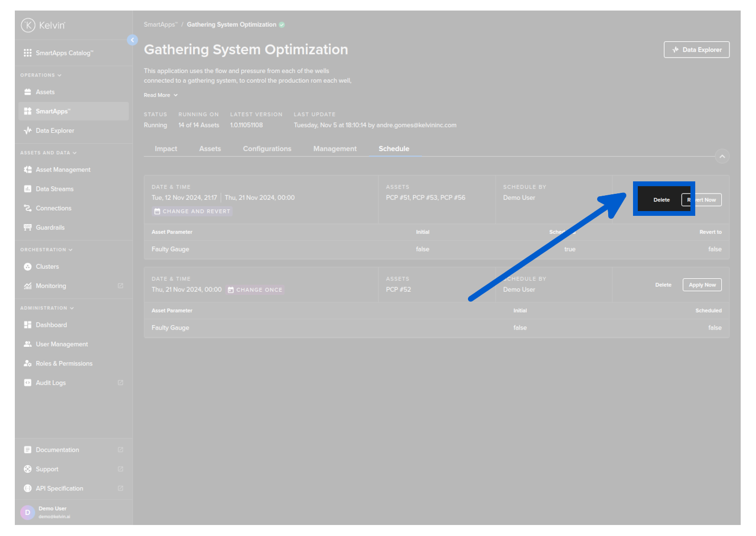Open the Guardrails page
The image size is (756, 536).
tap(50, 227)
